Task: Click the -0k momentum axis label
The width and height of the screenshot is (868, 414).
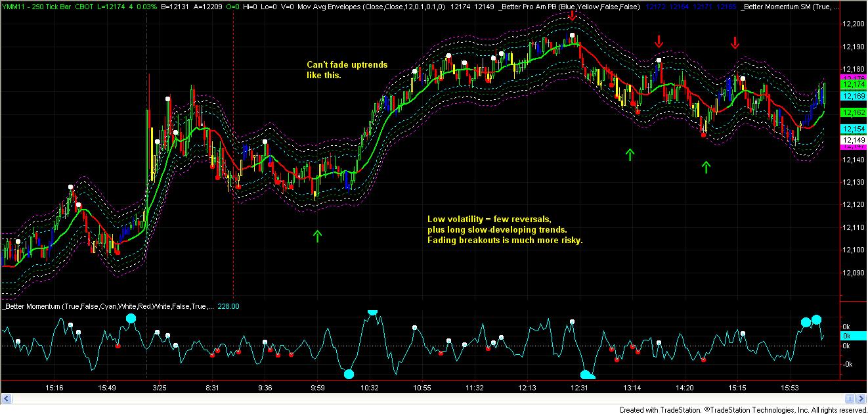Action: point(847,364)
